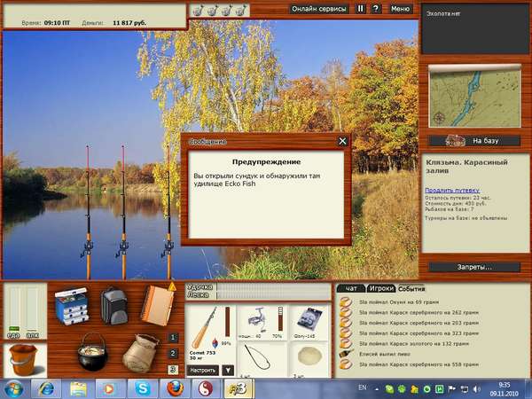Select the Comet 753 rod slot

pyautogui.click(x=210, y=333)
